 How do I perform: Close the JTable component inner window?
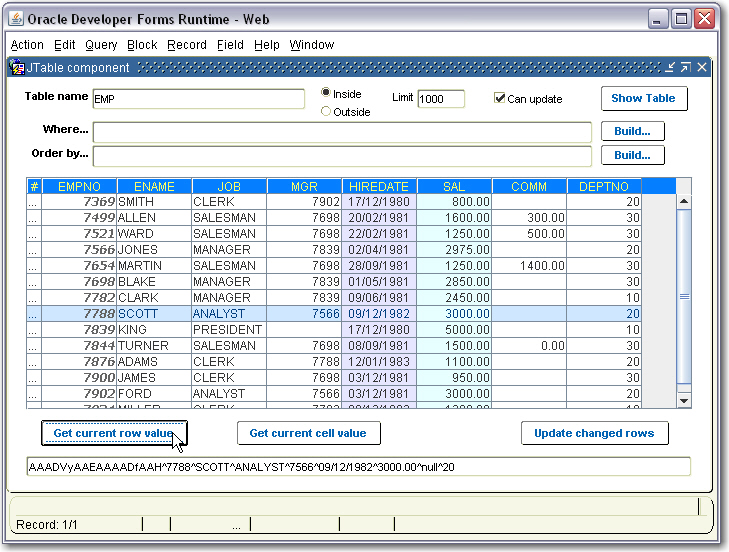[702, 67]
